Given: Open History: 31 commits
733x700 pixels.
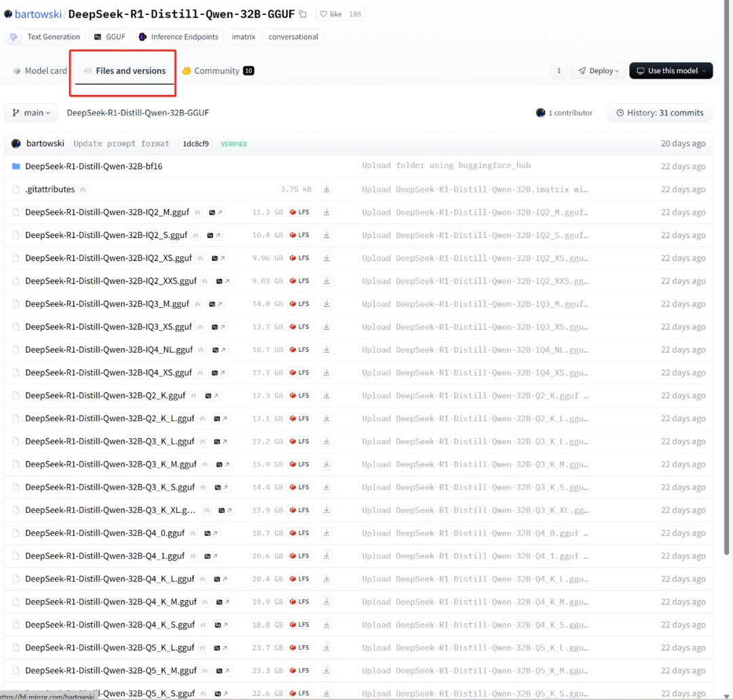Looking at the screenshot, I should [x=660, y=113].
